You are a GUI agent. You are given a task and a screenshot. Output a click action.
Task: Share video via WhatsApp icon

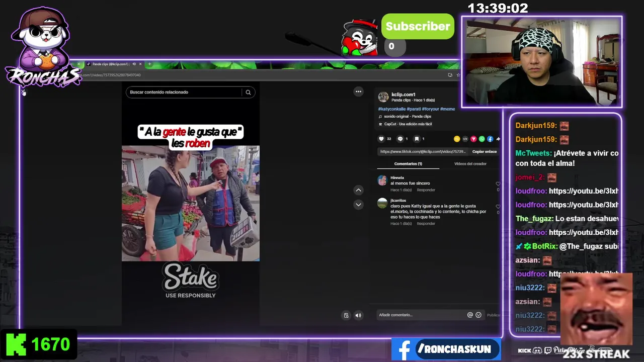coord(481,139)
